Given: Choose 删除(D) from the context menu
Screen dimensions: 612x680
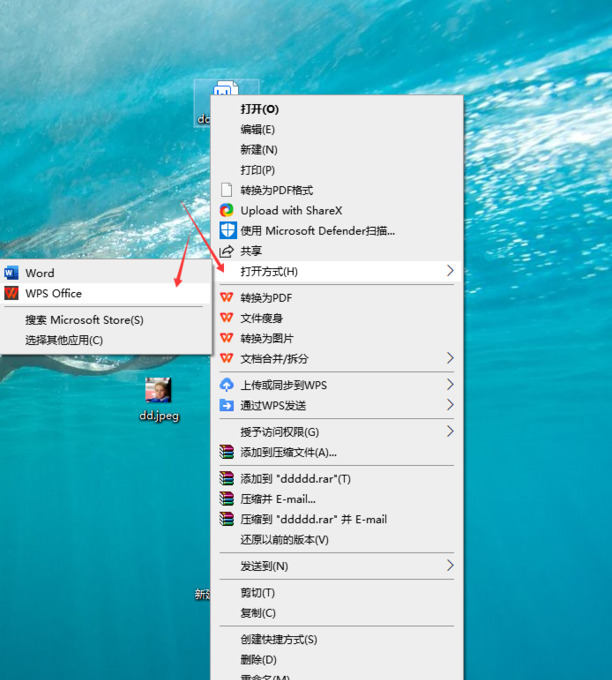Looking at the screenshot, I should tap(337, 660).
